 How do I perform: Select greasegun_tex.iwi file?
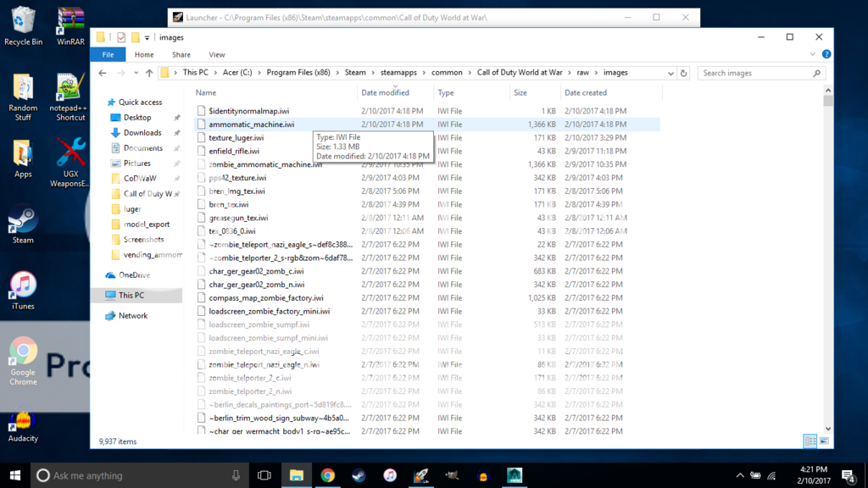pyautogui.click(x=238, y=218)
